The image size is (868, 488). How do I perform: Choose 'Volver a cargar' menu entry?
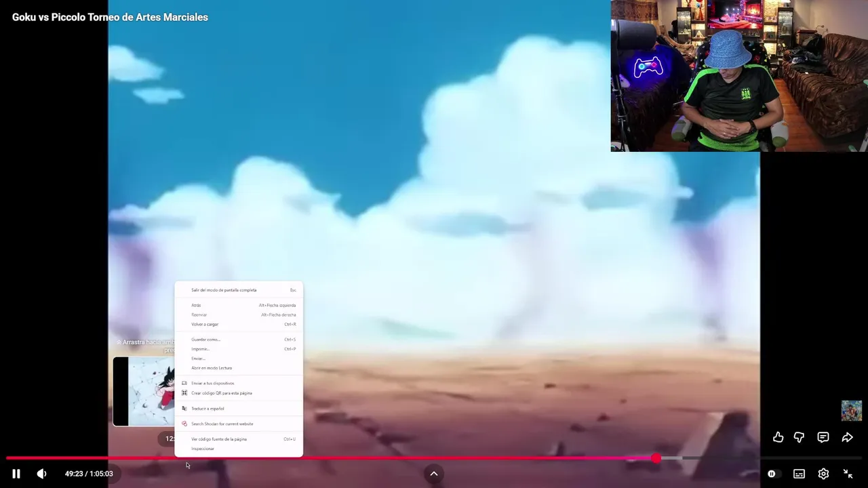tap(239, 324)
